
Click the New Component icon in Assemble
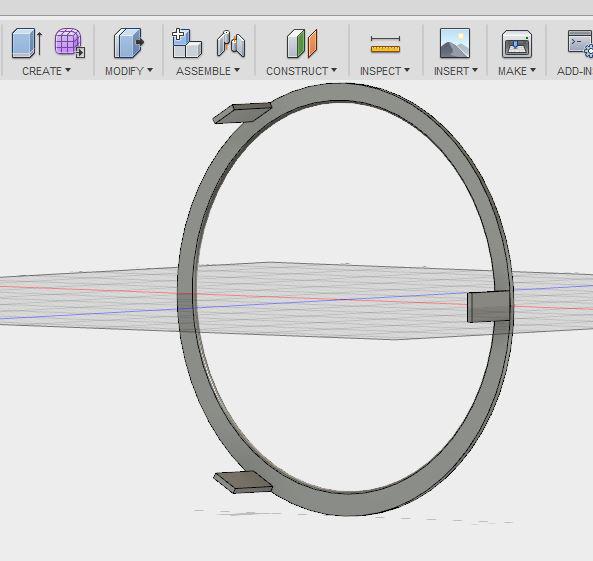coord(187,43)
